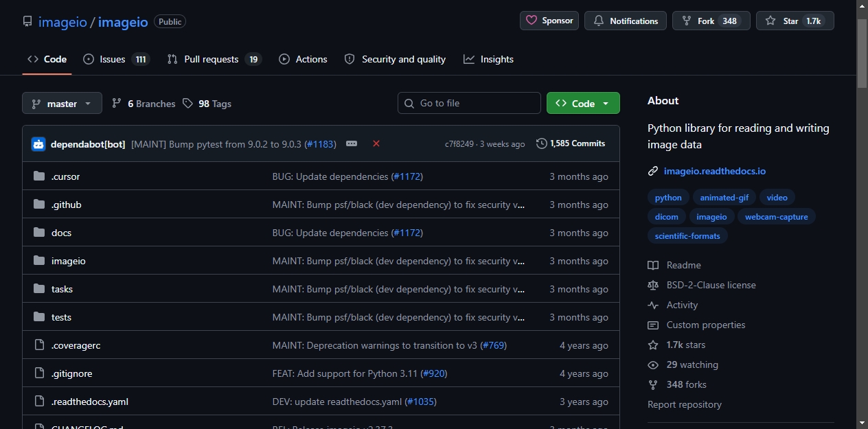Image resolution: width=868 pixels, height=429 pixels.
Task: Open the tests folder name
Action: pyautogui.click(x=61, y=317)
